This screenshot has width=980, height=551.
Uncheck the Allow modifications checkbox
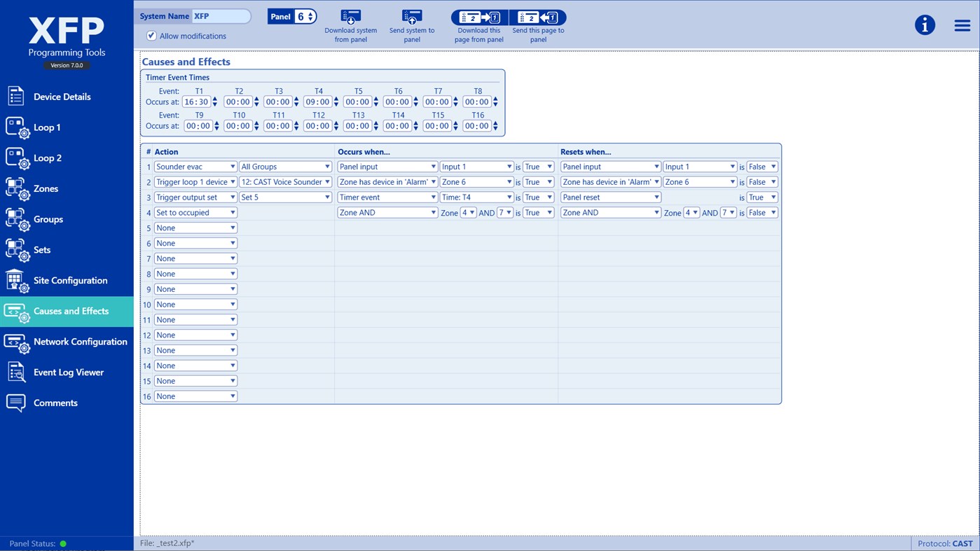[x=151, y=36]
